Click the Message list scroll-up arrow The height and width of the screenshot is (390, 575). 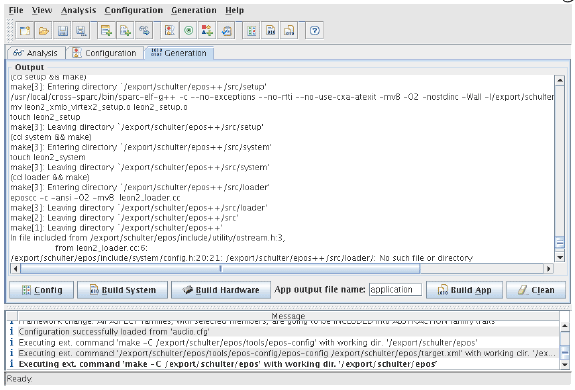coord(565,325)
